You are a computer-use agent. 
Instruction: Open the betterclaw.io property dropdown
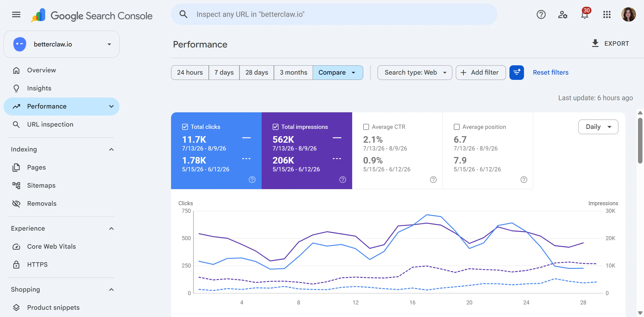[x=62, y=44]
